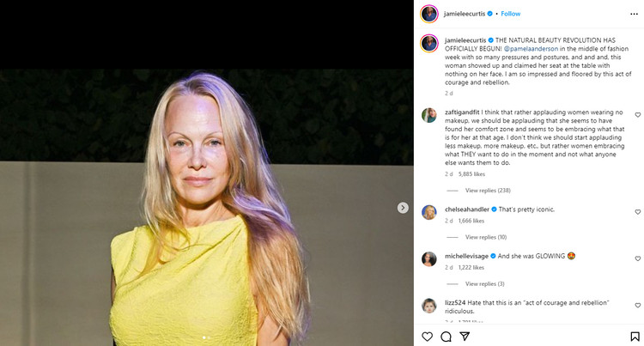Go to next photo with carousel arrow

pos(403,208)
